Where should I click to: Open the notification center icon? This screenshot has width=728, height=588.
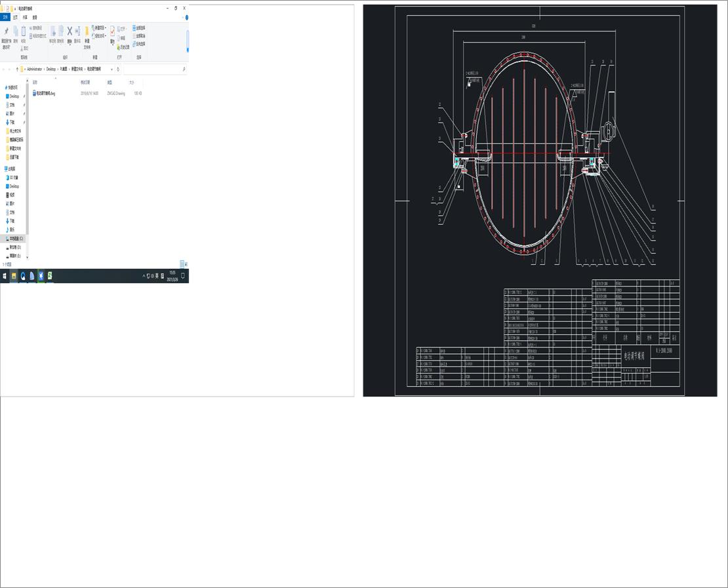pyautogui.click(x=183, y=276)
